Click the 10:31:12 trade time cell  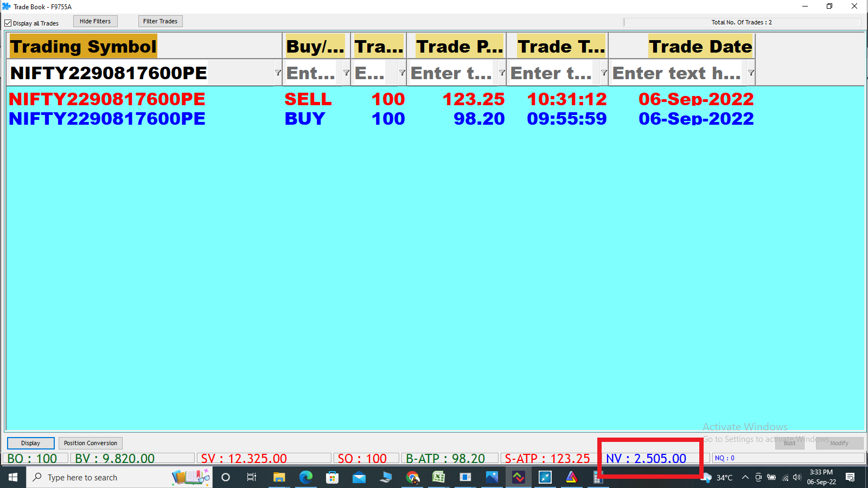(567, 99)
